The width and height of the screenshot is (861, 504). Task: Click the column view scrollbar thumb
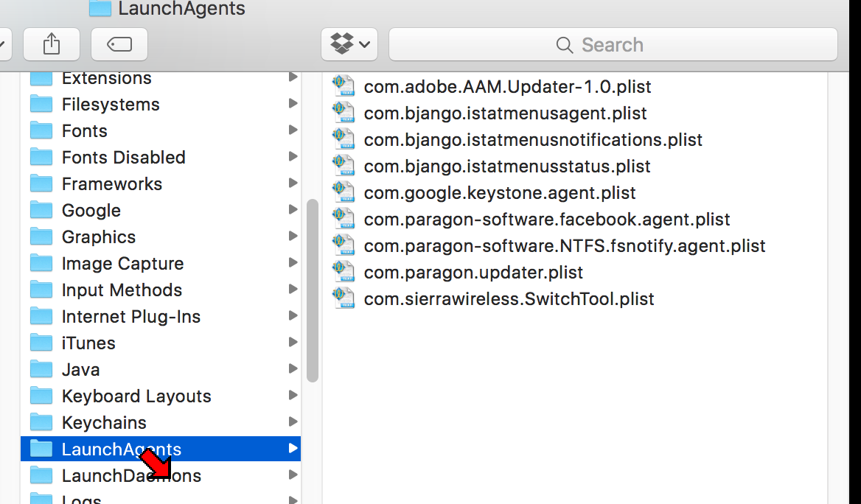[313, 290]
